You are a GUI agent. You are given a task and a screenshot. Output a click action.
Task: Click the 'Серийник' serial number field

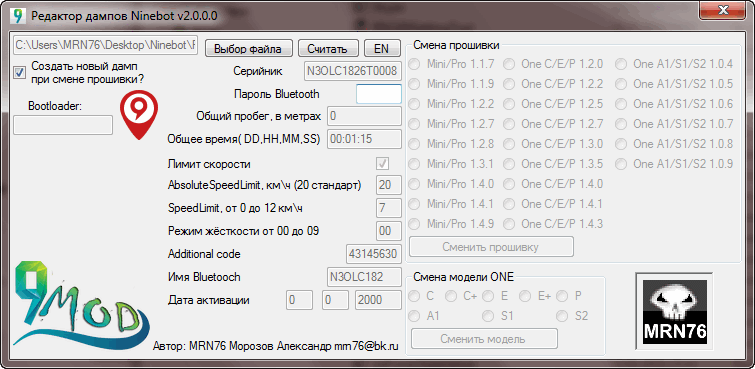point(352,71)
